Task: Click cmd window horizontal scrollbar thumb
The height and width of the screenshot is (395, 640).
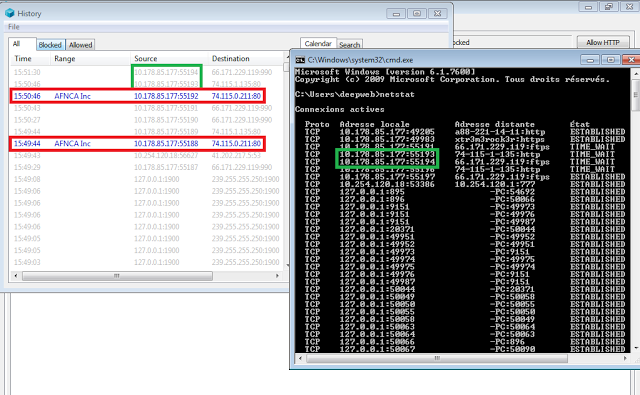Action: (x=437, y=358)
